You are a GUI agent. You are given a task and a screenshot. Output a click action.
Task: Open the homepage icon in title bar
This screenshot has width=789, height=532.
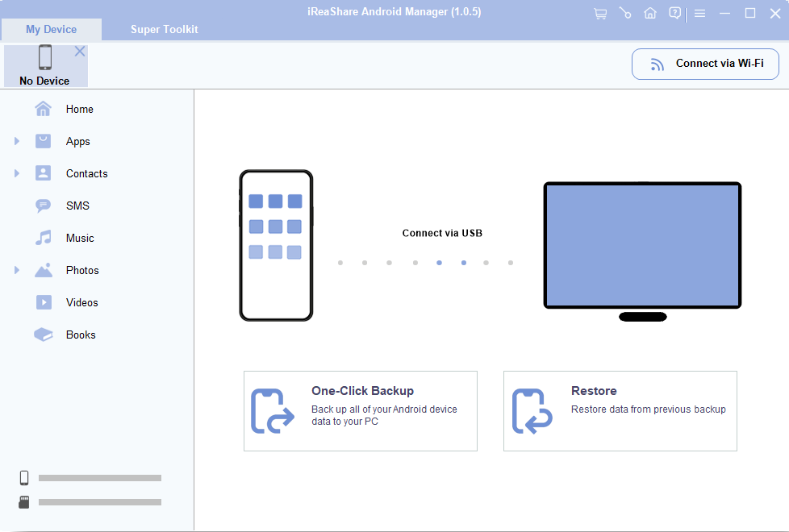coord(650,13)
